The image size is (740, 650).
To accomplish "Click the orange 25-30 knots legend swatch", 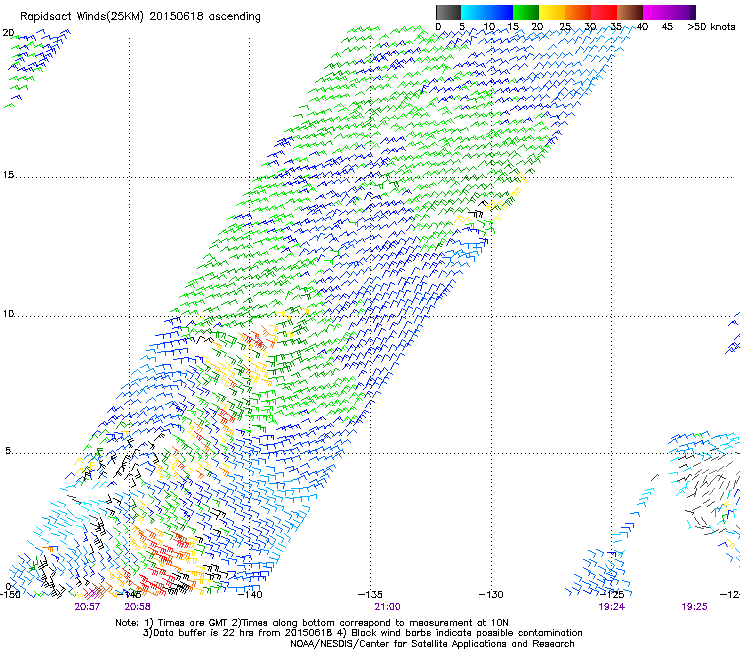I will [578, 12].
